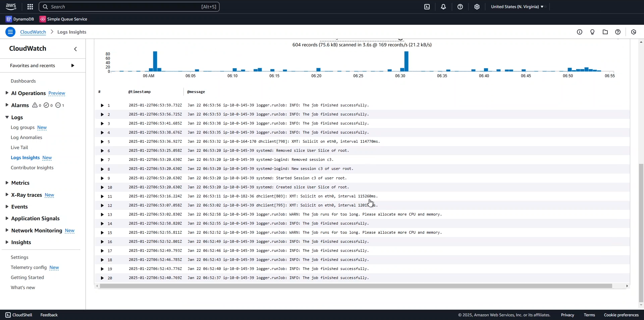This screenshot has height=320, width=644.
Task: Click the horizontal scrollbar under the log table
Action: [x=356, y=286]
